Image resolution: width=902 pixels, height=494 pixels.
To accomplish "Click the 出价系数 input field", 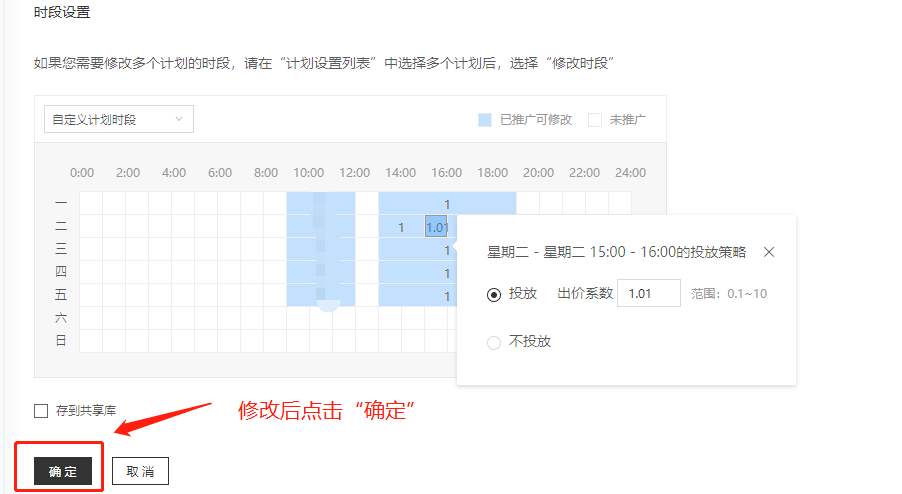I will pos(648,293).
